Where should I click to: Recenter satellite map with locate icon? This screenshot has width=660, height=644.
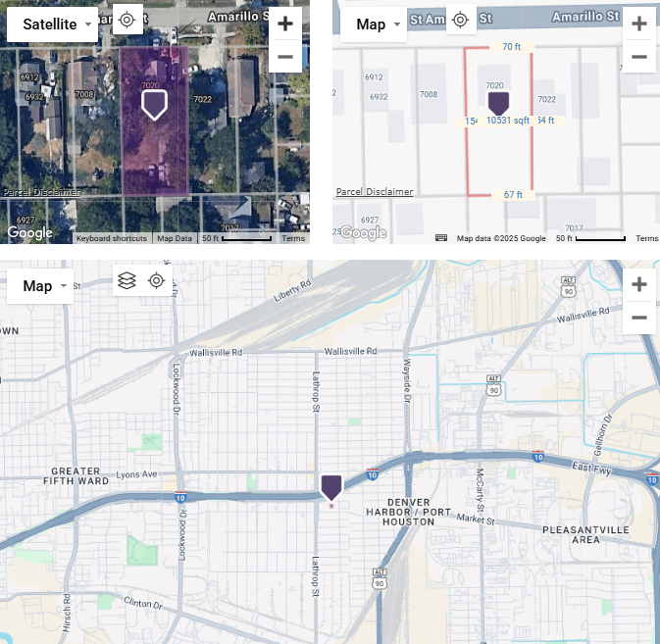point(127,20)
